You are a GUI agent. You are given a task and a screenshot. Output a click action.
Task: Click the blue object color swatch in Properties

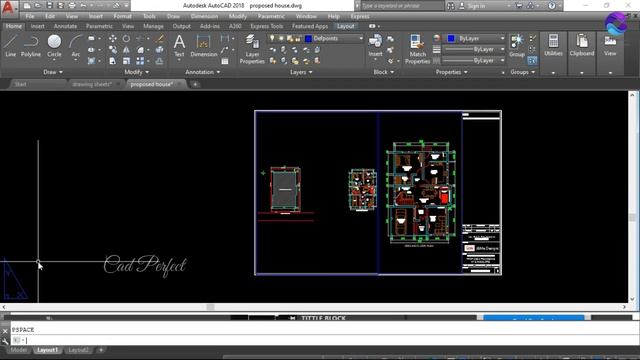point(451,38)
